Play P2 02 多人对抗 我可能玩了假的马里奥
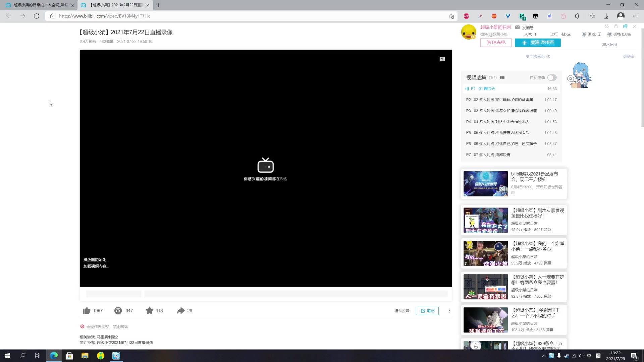 pos(511,100)
